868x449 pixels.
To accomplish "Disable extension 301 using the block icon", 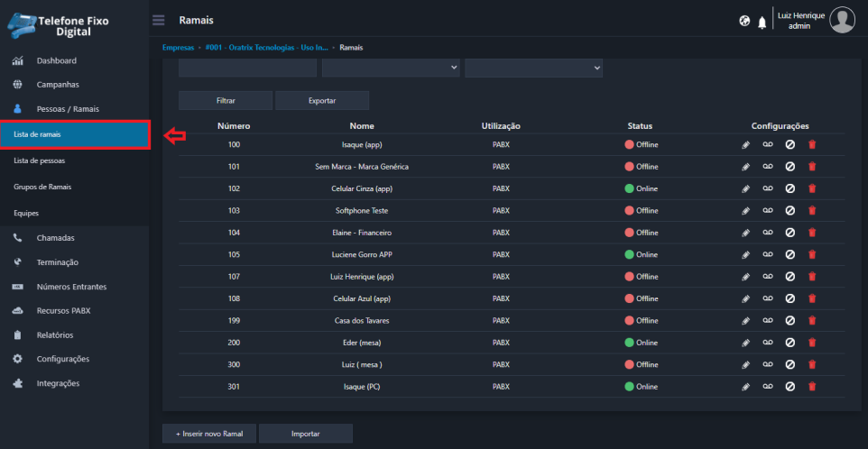I will [790, 387].
